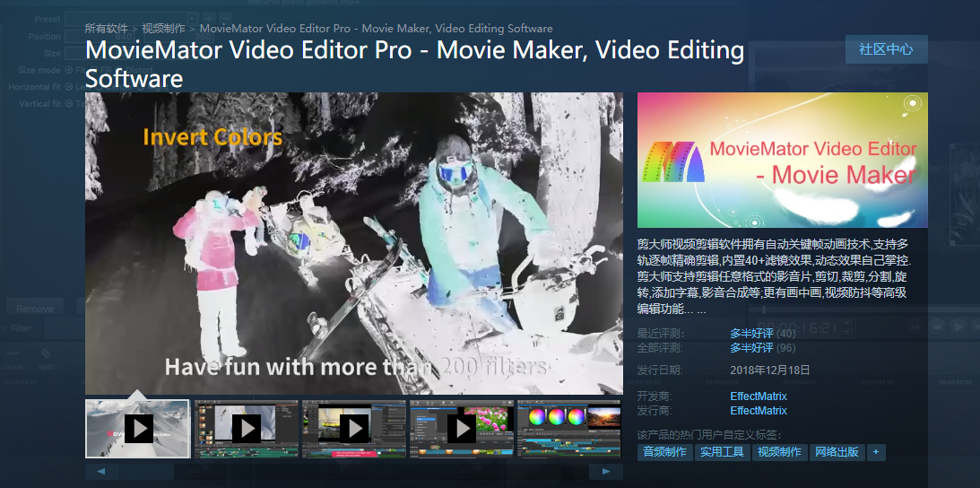Select the 实用工具 tag
Image resolution: width=980 pixels, height=488 pixels.
pyautogui.click(x=722, y=452)
